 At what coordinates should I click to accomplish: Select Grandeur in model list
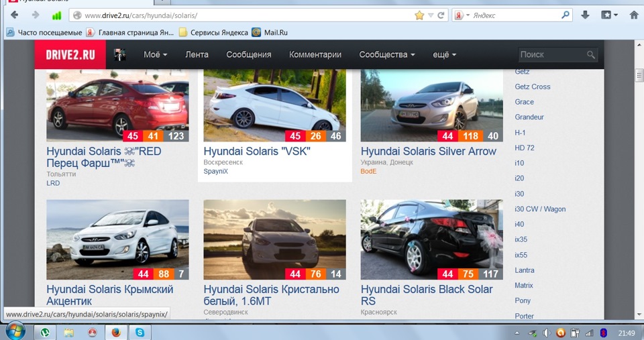click(x=529, y=117)
